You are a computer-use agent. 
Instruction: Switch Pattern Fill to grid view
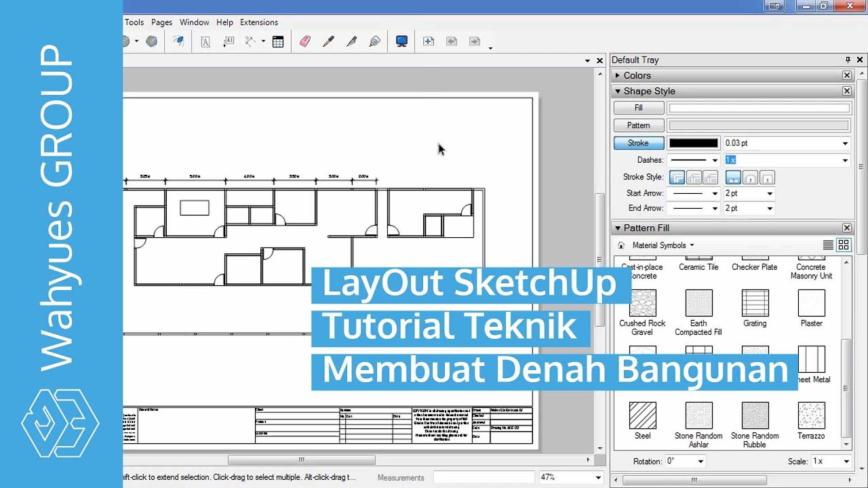(x=844, y=245)
